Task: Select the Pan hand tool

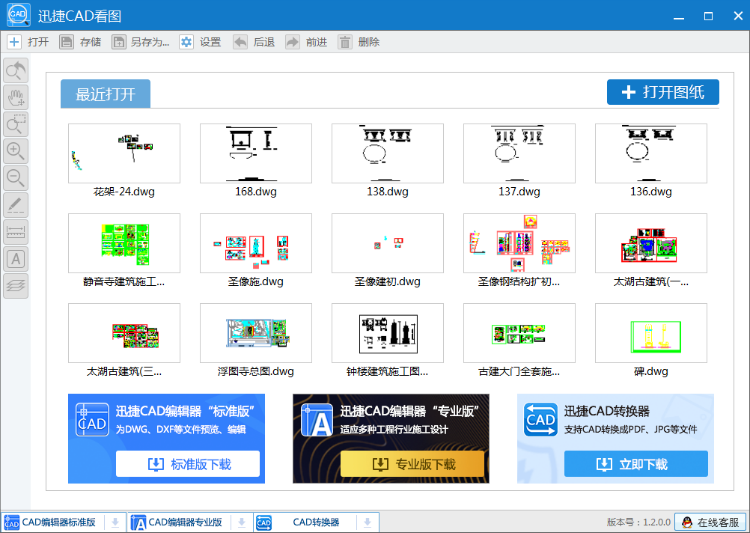Action: [x=16, y=98]
